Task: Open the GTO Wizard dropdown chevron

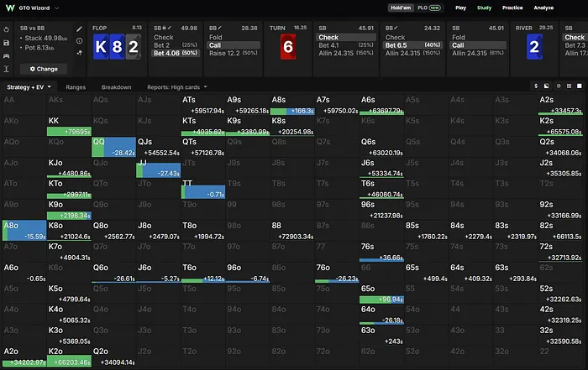Action: click(x=57, y=8)
